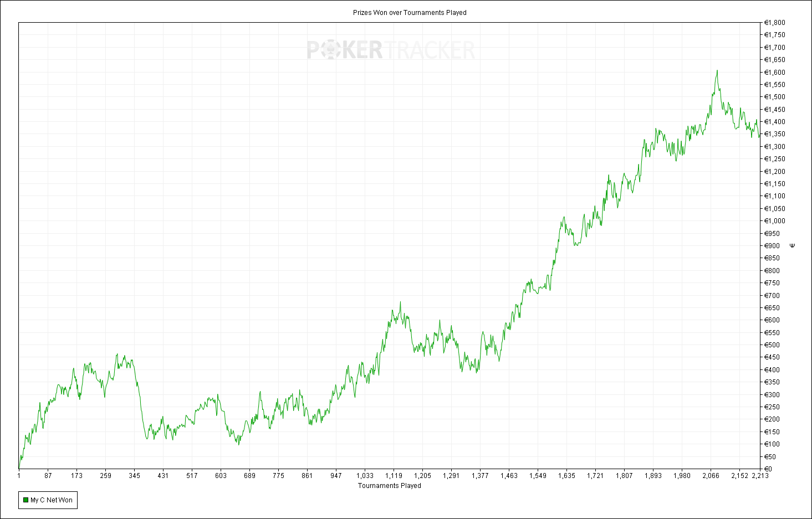
Task: Click the green My C Net Won swatch
Action: (25, 500)
